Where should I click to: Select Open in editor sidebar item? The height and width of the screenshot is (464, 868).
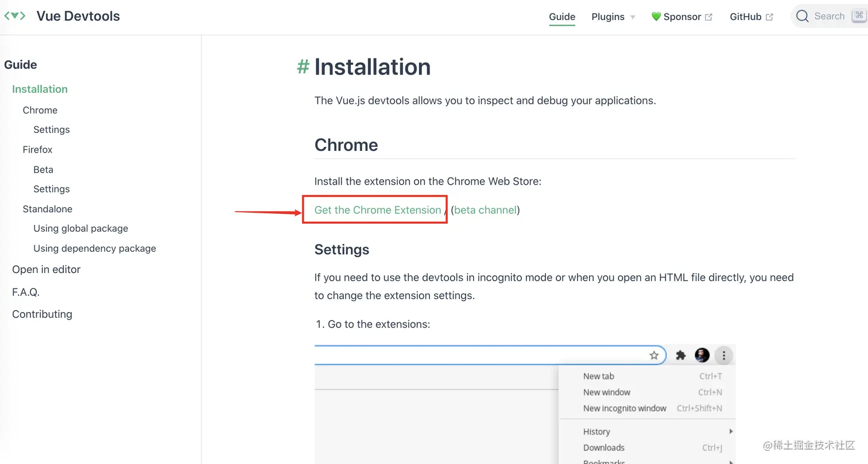point(46,270)
